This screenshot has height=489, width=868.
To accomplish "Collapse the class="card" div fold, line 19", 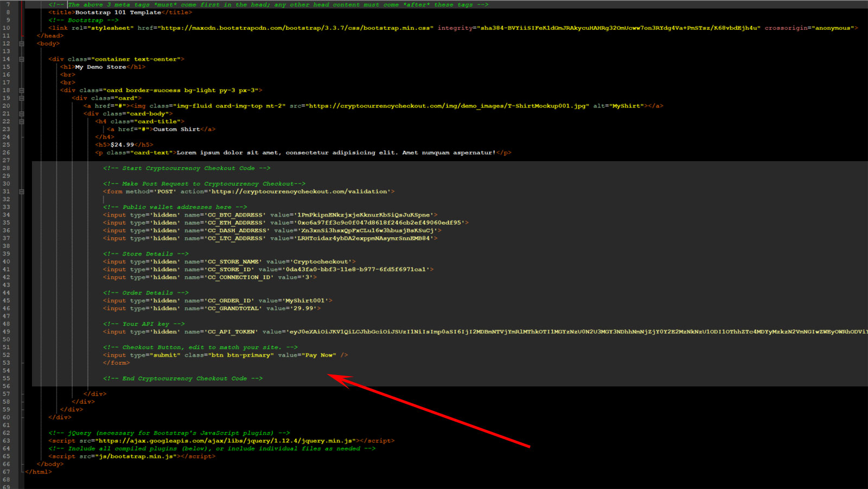I will [x=22, y=98].
